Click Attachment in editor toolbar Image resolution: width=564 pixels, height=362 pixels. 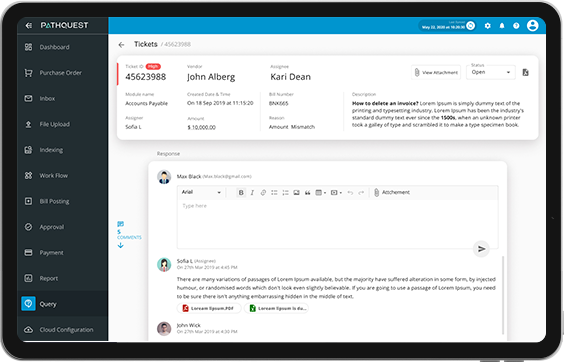click(392, 193)
